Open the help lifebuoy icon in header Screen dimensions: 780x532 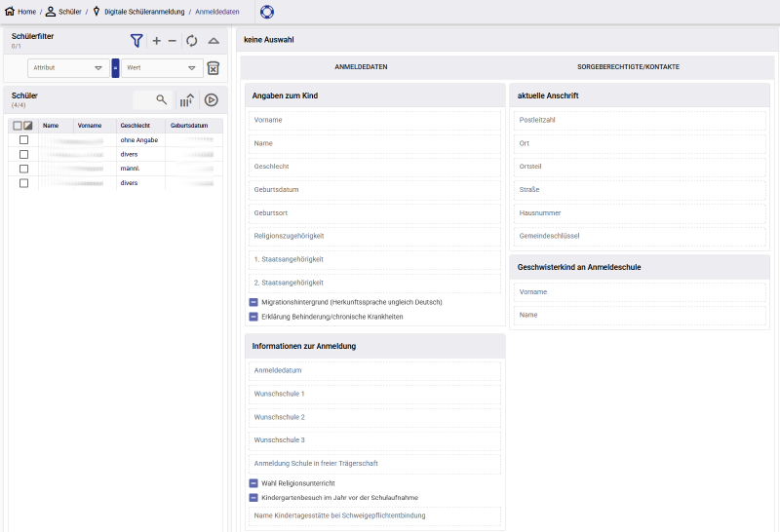[x=267, y=12]
